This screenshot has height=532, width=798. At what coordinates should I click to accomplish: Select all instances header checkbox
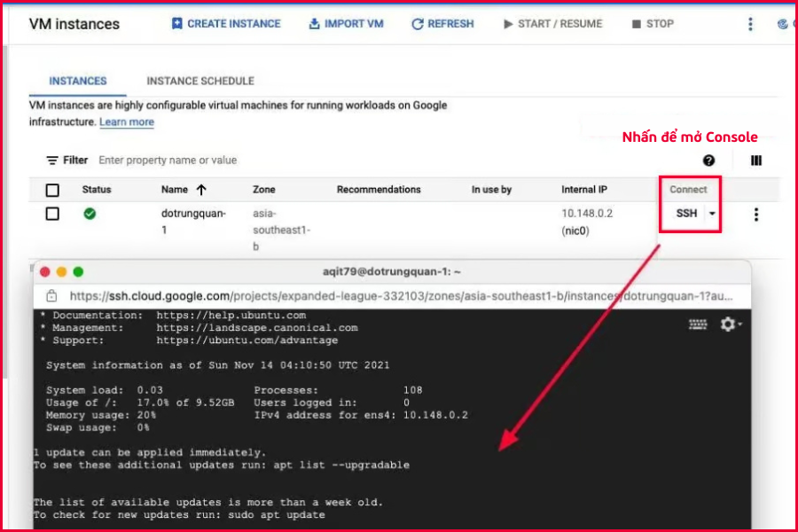(52, 190)
